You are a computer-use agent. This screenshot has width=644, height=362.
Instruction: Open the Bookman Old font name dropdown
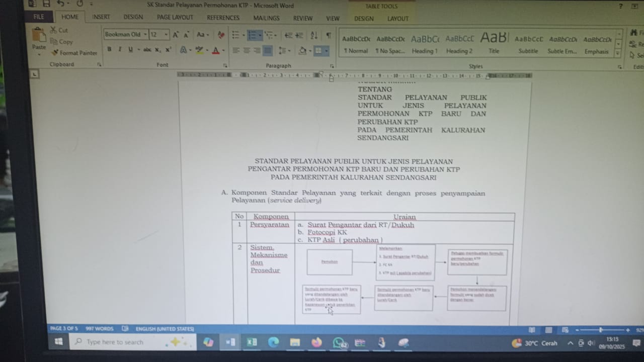145,35
